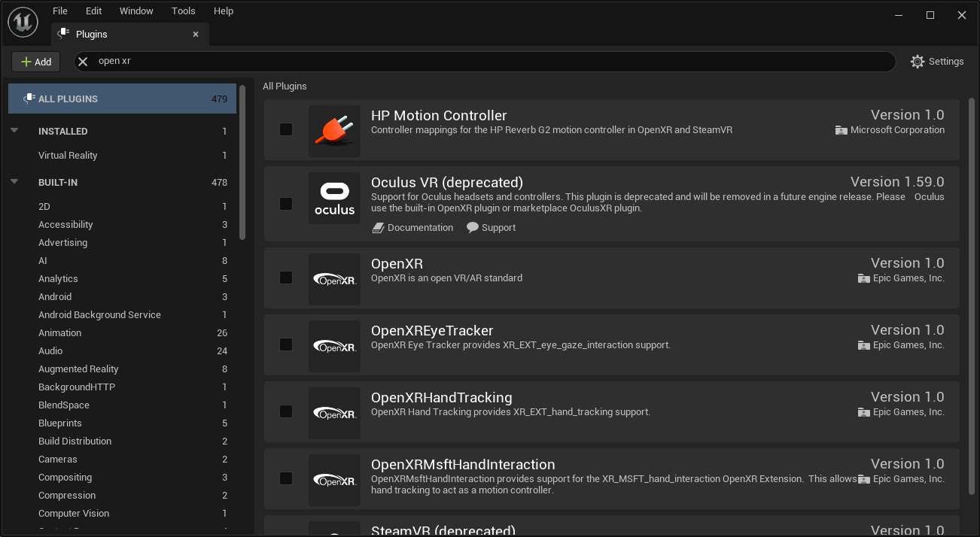Open the Window menu
Image resolution: width=980 pixels, height=537 pixels.
pyautogui.click(x=136, y=11)
